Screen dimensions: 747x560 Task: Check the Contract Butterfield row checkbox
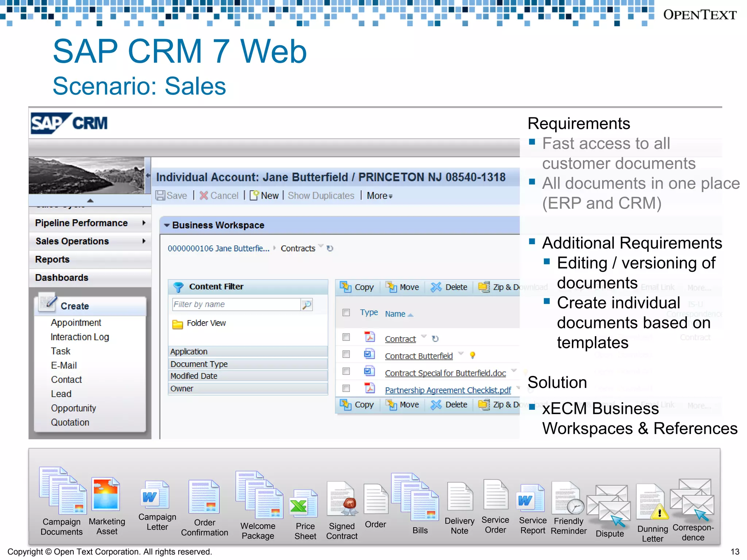(346, 354)
